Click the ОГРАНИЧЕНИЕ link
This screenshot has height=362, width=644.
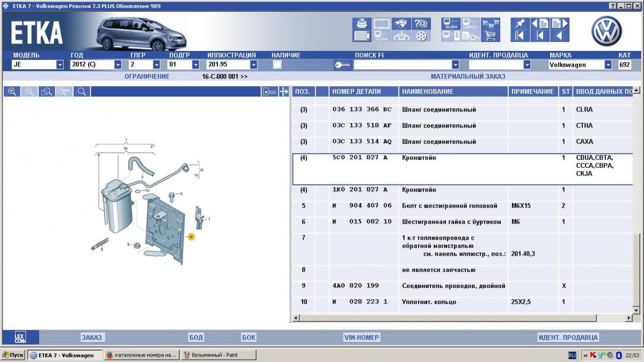[147, 77]
